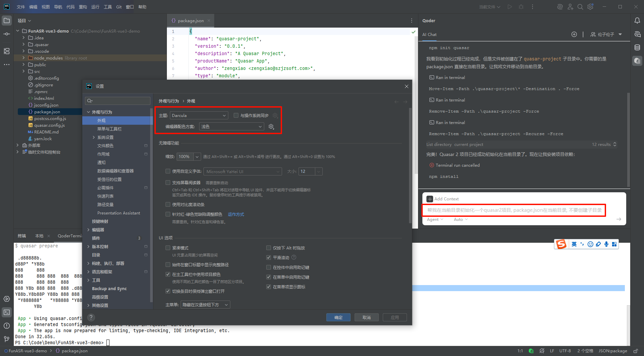Open the Project tool window icon

point(7,21)
